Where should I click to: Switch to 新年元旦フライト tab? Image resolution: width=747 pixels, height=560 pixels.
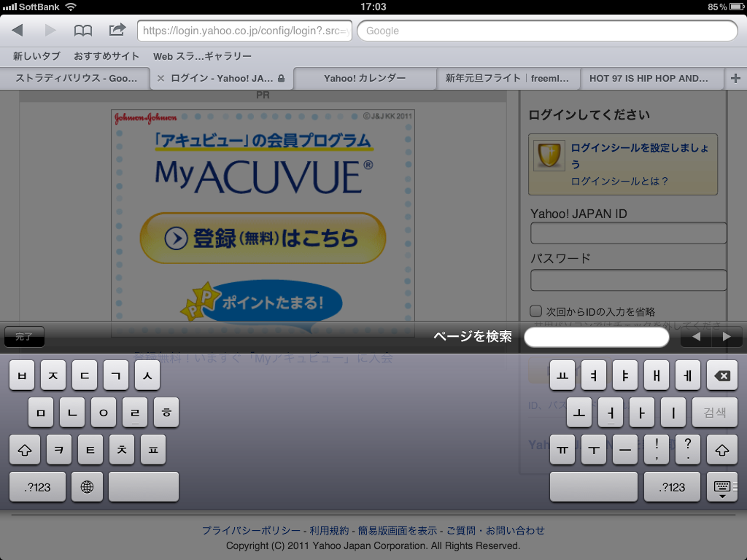click(x=508, y=79)
